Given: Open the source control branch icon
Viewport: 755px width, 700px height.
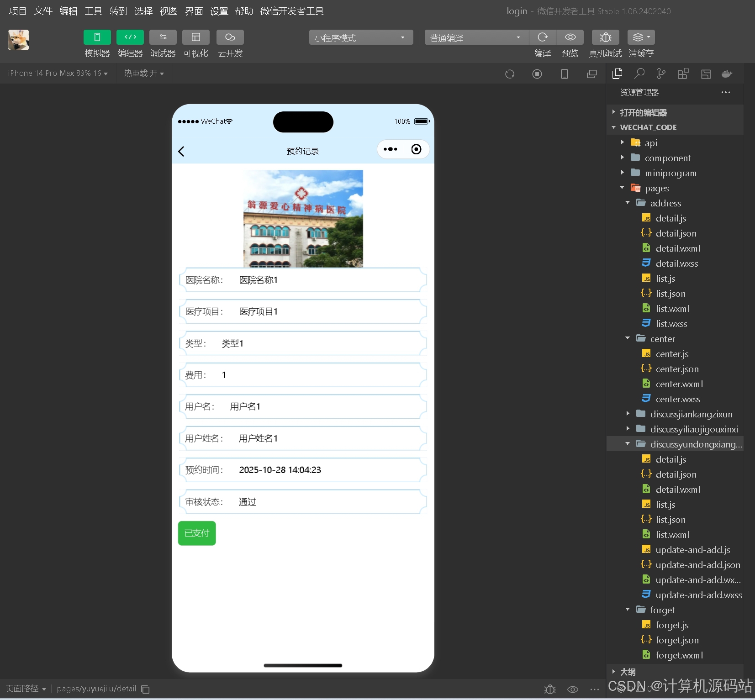Looking at the screenshot, I should (x=661, y=74).
